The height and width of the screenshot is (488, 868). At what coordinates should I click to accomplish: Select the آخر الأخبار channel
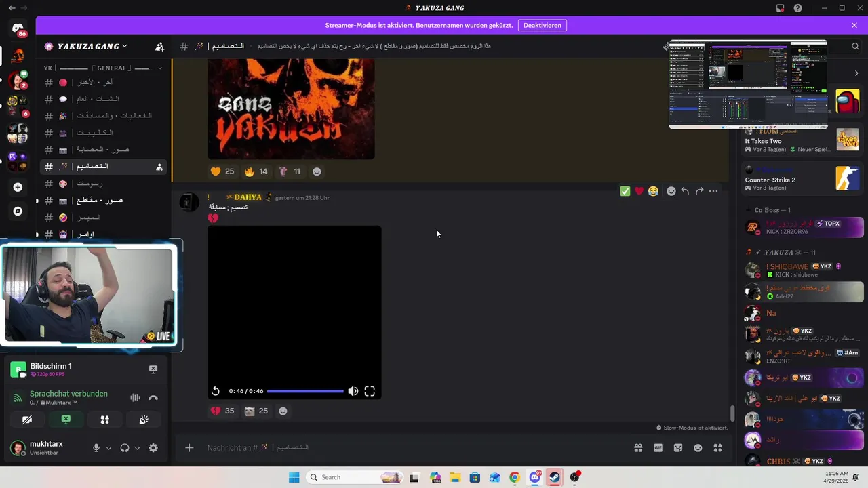pyautogui.click(x=102, y=82)
